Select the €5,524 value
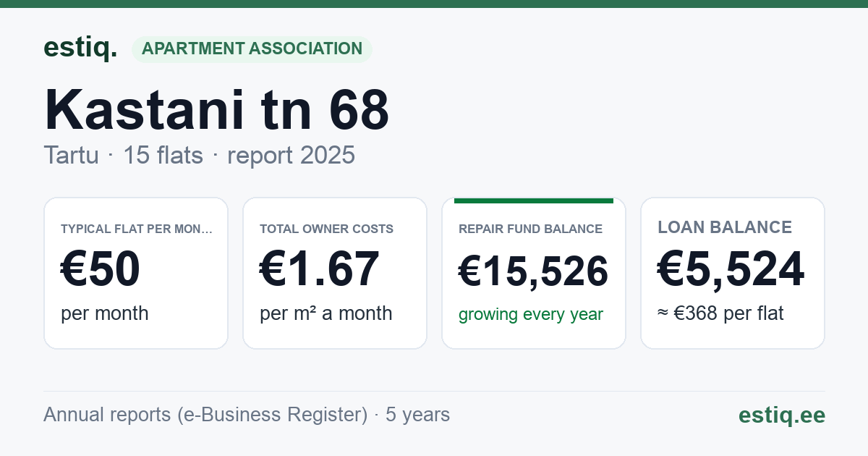The width and height of the screenshot is (868, 456). pyautogui.click(x=731, y=269)
